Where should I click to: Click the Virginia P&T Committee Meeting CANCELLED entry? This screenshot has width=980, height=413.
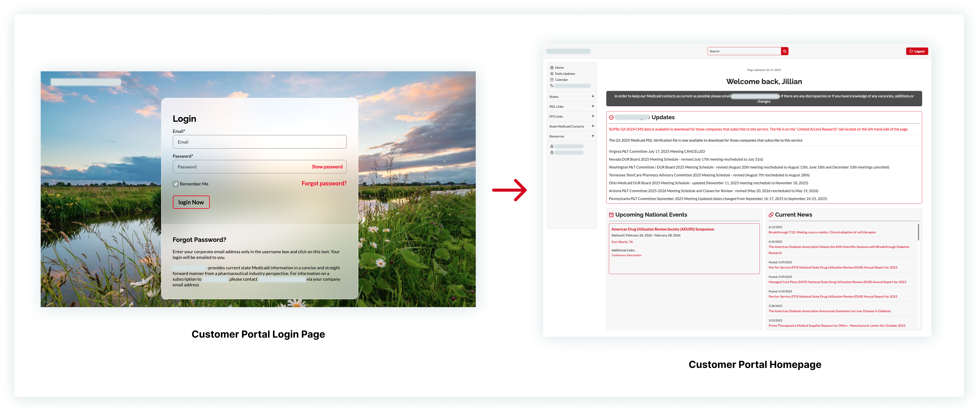657,152
